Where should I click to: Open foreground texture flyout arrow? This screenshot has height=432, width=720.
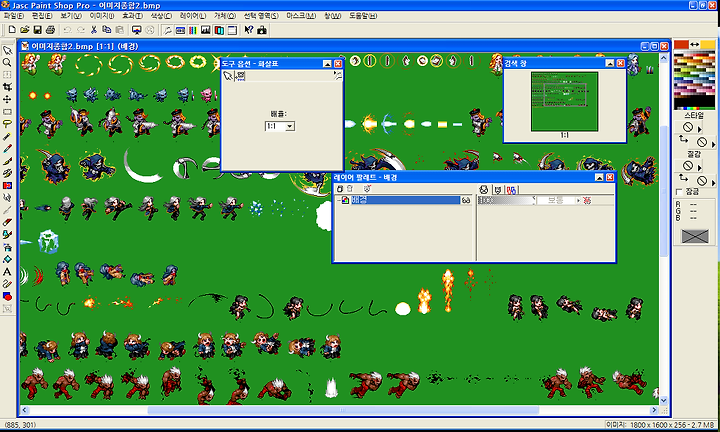(x=699, y=167)
